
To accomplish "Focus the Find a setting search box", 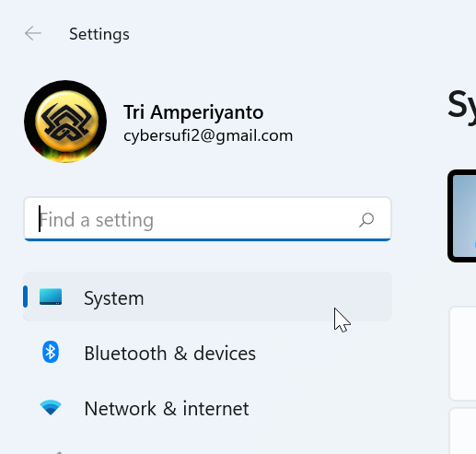I will pos(207,219).
